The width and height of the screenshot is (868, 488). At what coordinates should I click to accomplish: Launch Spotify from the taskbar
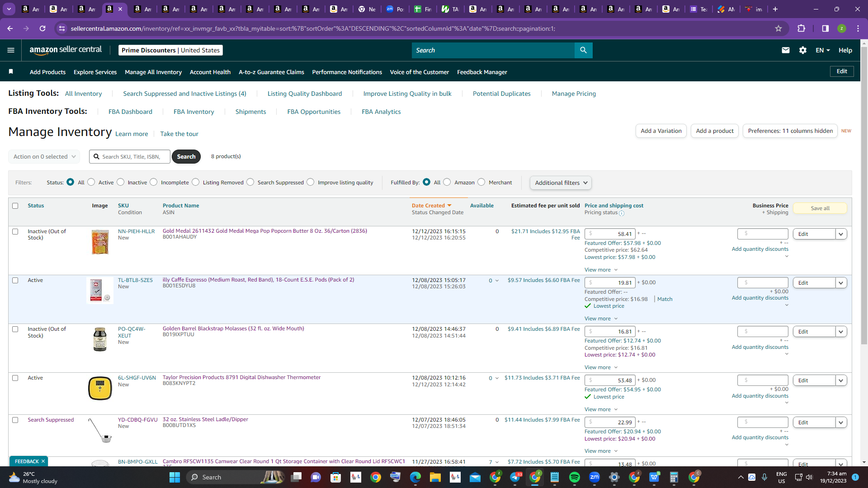574,477
